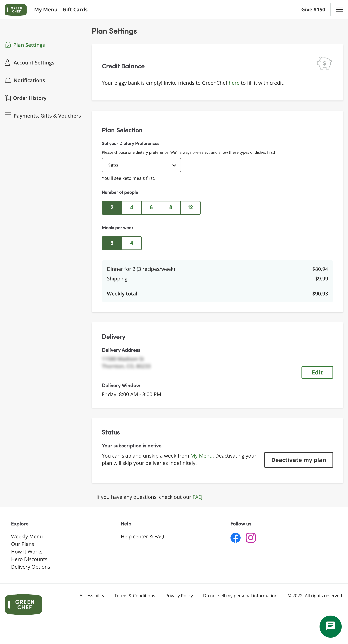Open the FAQ link
This screenshot has width=348, height=644.
click(197, 497)
